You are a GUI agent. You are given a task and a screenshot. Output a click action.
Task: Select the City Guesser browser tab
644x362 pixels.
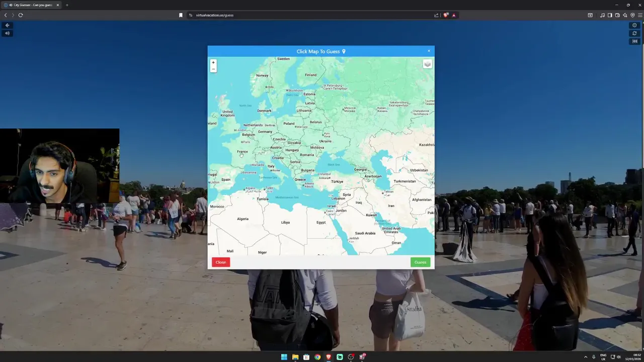pyautogui.click(x=32, y=5)
